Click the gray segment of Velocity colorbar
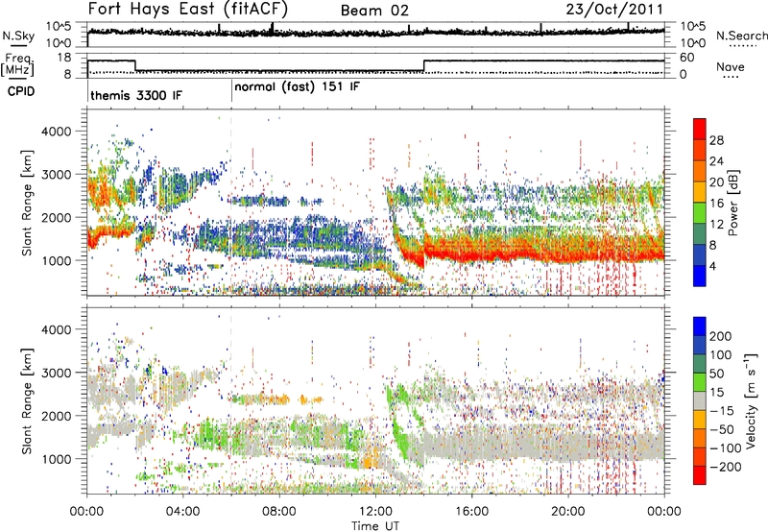The width and height of the screenshot is (768, 532). tap(700, 400)
